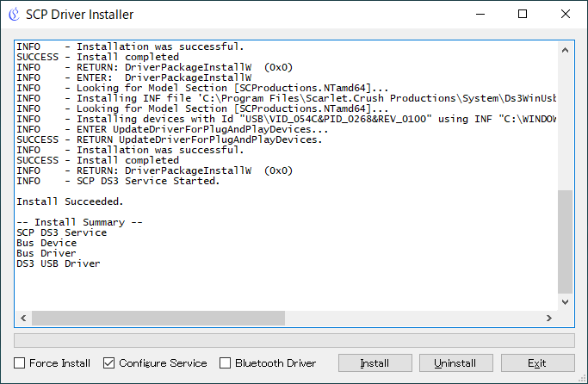
Task: Click "DS3 USB Driver" in the install summary
Action: pos(59,263)
